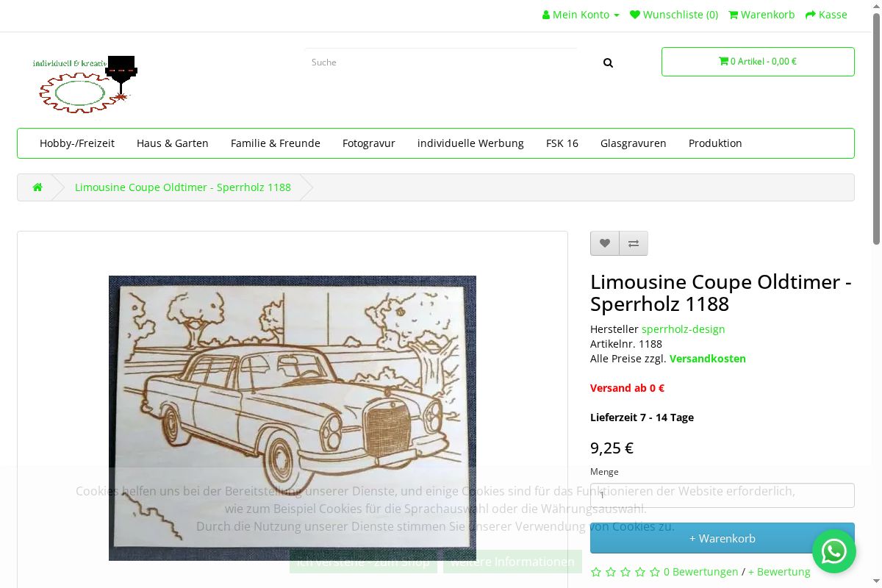Click the shop logo
Screen dimensions: 882x588
(85, 84)
